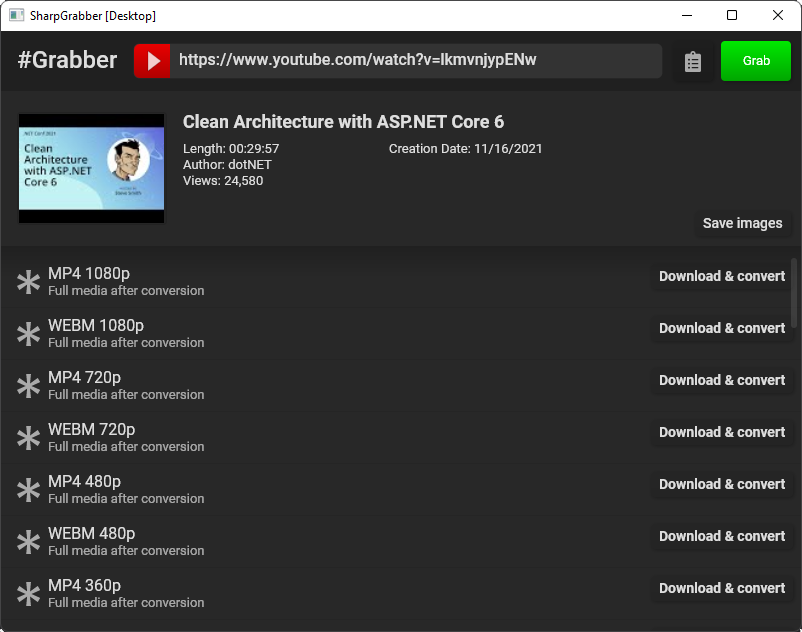Download & convert the WEBM 1080p format
Image resolution: width=802 pixels, height=632 pixels.
point(722,328)
